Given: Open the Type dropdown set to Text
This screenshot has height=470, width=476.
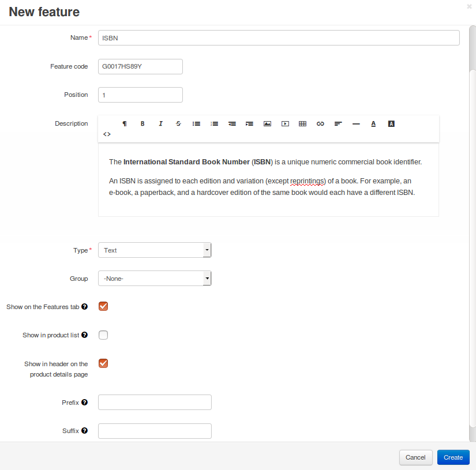Looking at the screenshot, I should pyautogui.click(x=155, y=250).
